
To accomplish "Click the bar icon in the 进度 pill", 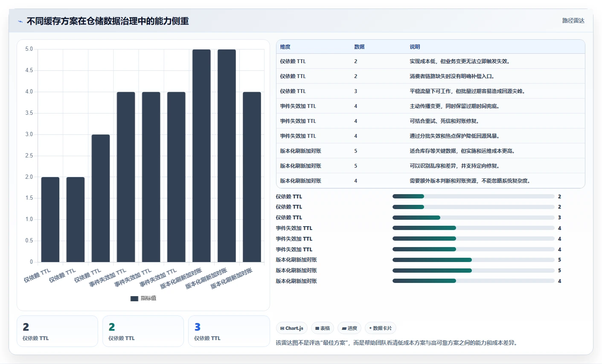I will [x=344, y=329].
